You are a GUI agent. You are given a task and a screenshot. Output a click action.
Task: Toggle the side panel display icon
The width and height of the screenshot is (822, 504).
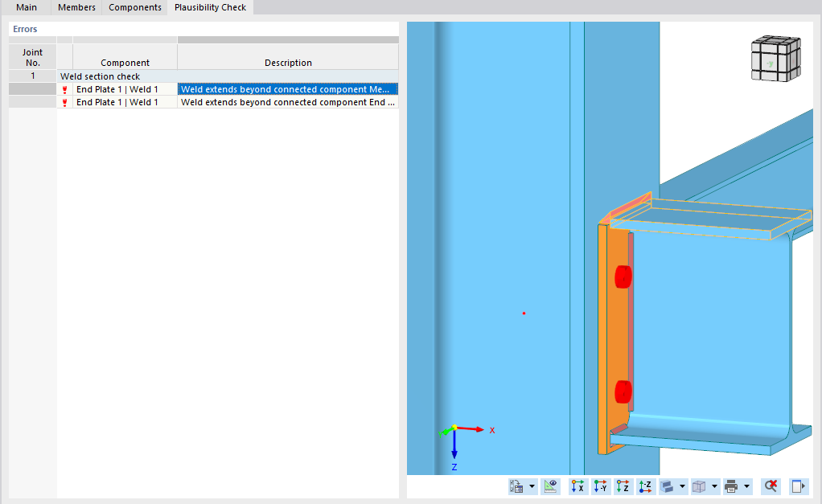click(797, 486)
